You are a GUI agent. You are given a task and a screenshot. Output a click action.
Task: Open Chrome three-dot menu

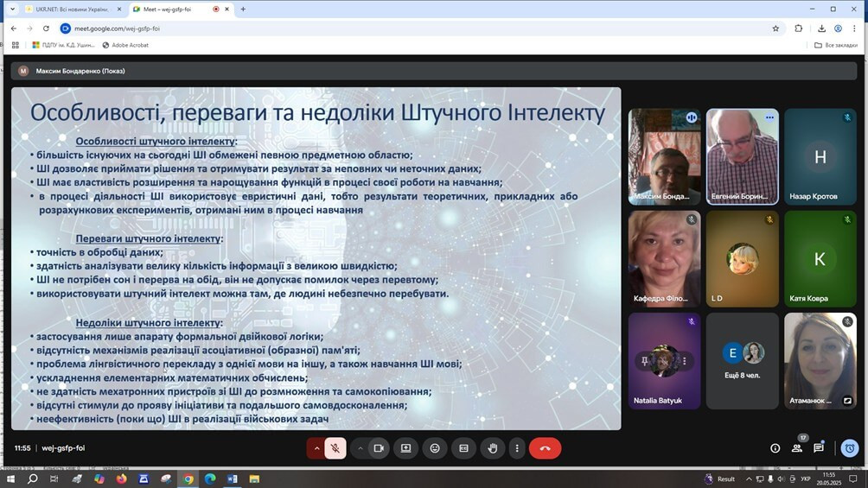tap(854, 29)
